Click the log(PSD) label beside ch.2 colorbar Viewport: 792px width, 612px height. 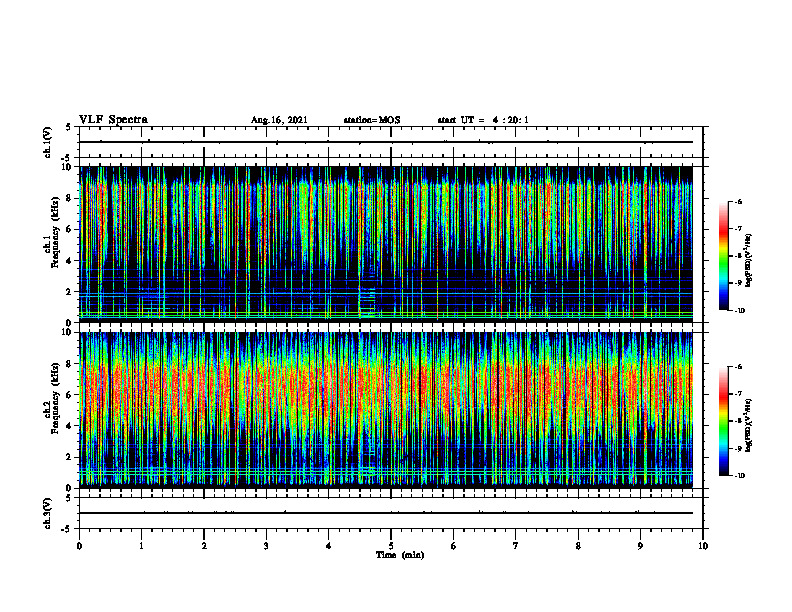pos(749,425)
